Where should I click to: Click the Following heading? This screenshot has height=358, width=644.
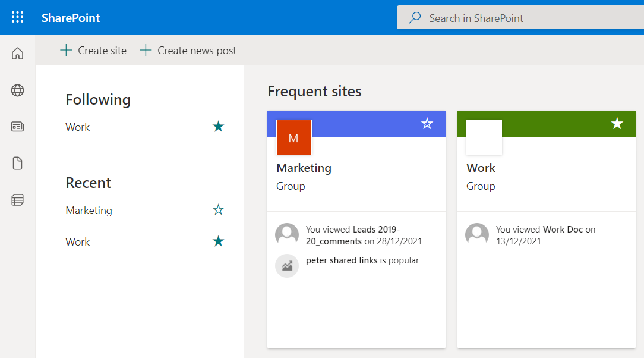click(x=98, y=100)
